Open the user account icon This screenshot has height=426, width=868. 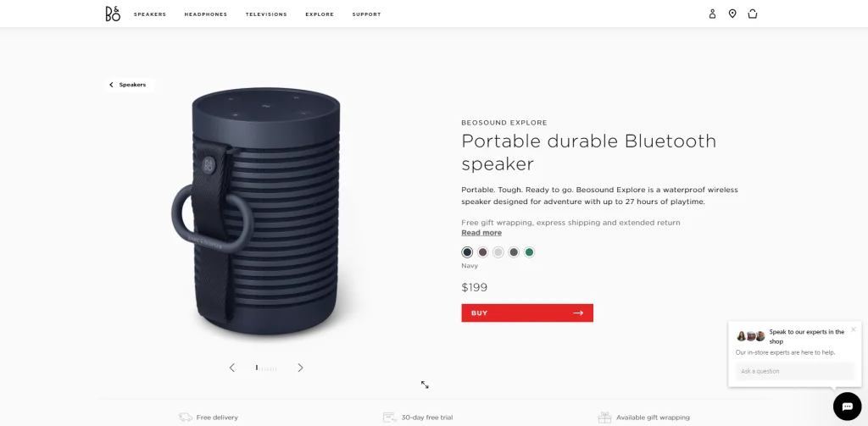point(712,14)
